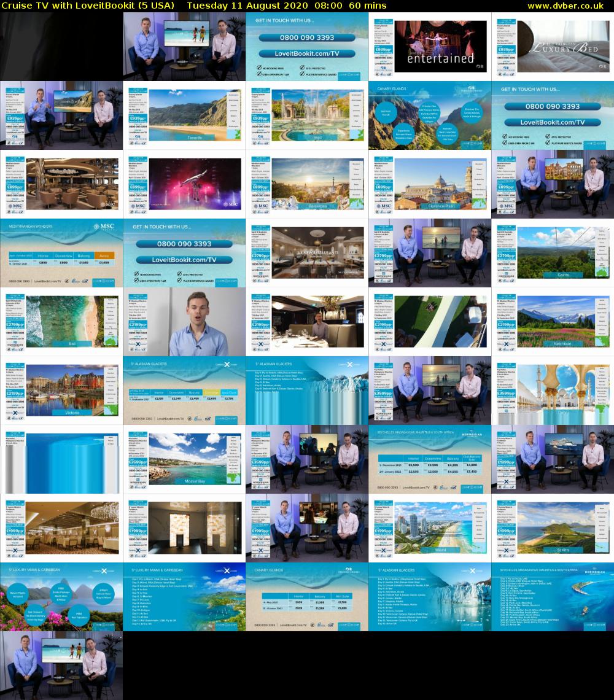Select the Florence/Pisa thumbnail
Image resolution: width=614 pixels, height=700 pixels.
click(x=430, y=184)
